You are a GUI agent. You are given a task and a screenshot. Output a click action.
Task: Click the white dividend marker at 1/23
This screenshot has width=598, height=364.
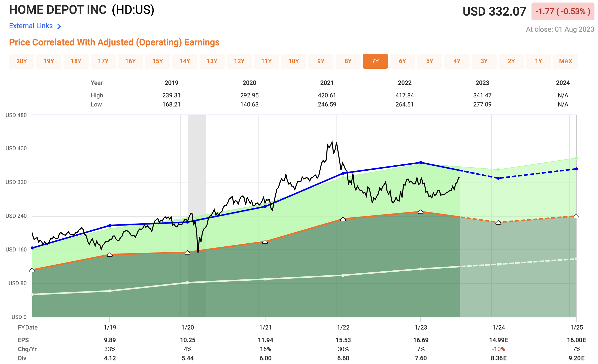click(421, 269)
